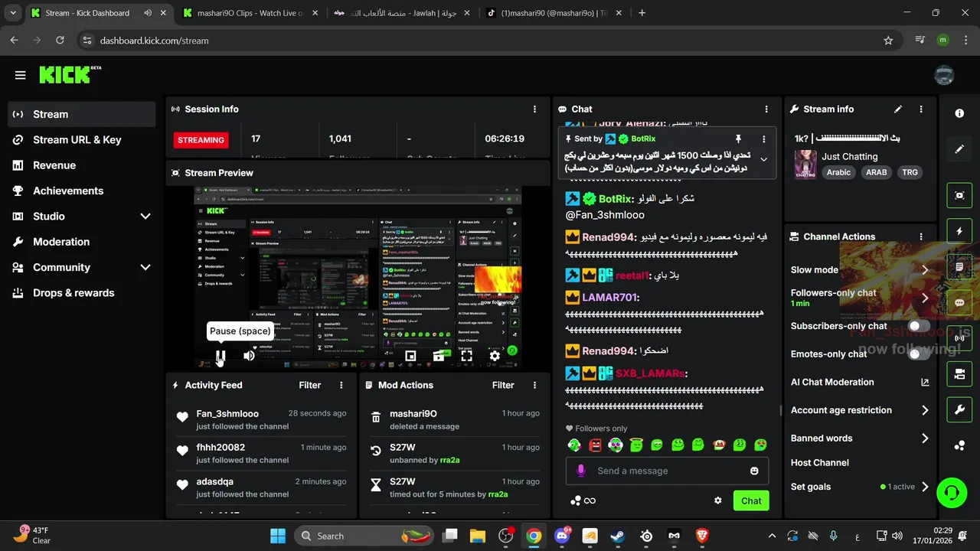Click the pencil icon in right sidebar
This screenshot has width=980, height=551.
pos(959,149)
